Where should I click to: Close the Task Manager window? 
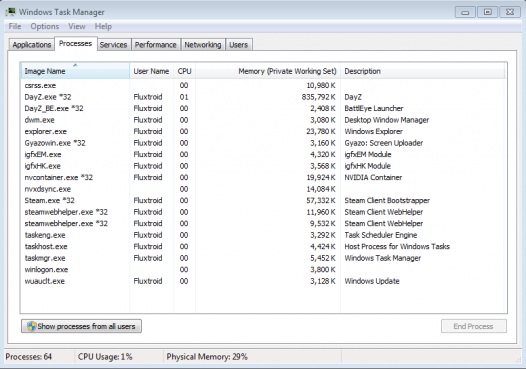coord(510,12)
